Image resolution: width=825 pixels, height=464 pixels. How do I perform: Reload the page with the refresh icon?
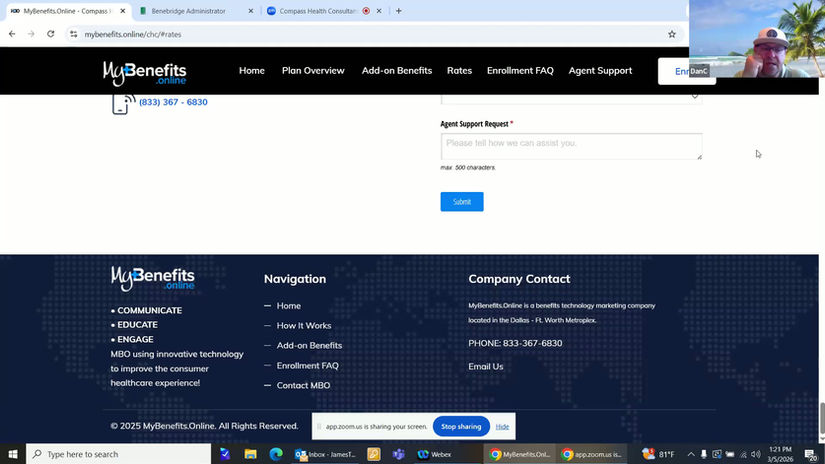click(x=51, y=34)
